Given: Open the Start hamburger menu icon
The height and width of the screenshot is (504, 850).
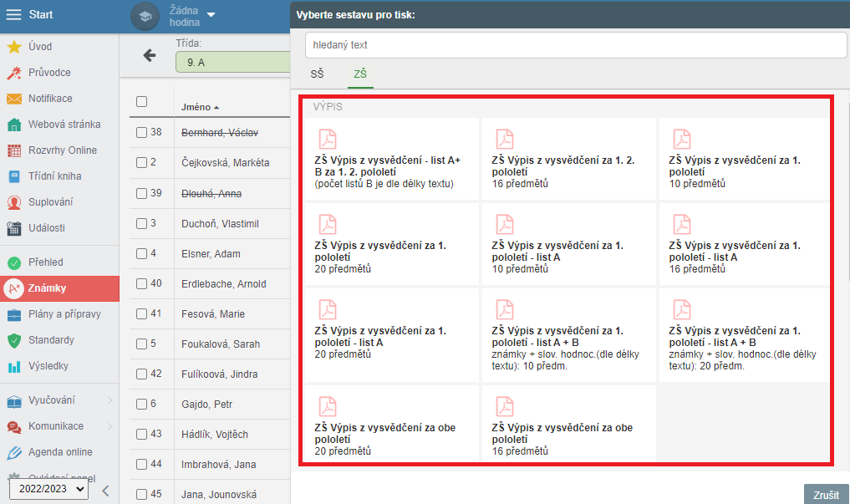Looking at the screenshot, I should (14, 15).
